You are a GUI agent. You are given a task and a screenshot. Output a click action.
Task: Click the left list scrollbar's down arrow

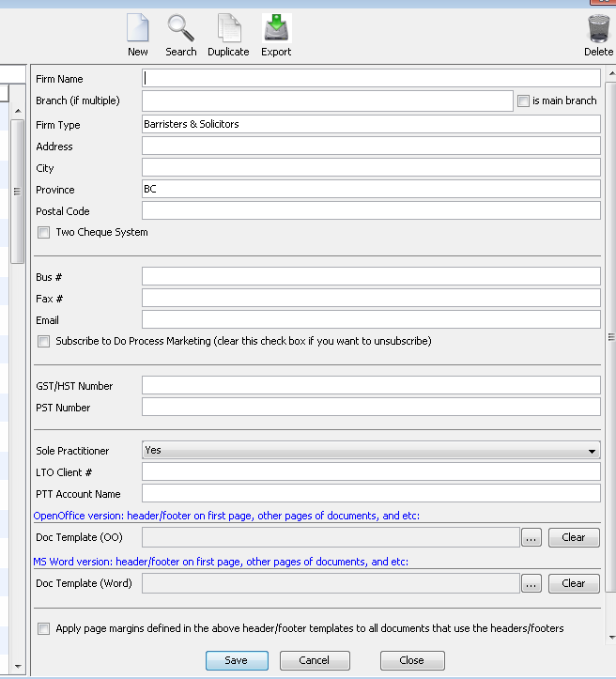click(x=18, y=667)
